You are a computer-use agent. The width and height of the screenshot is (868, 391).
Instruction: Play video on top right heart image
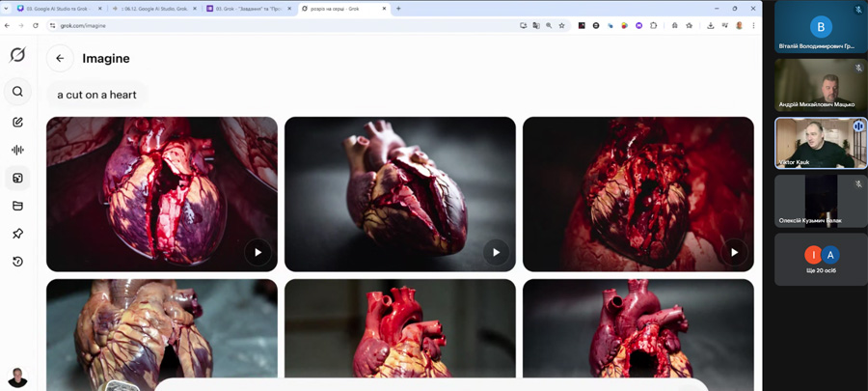[734, 252]
